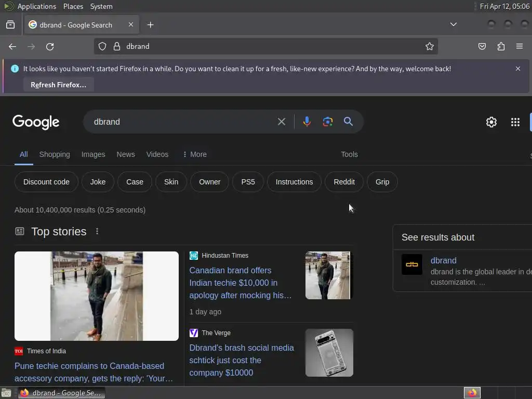Switch to the News tab
The width and height of the screenshot is (532, 399).
(126, 154)
